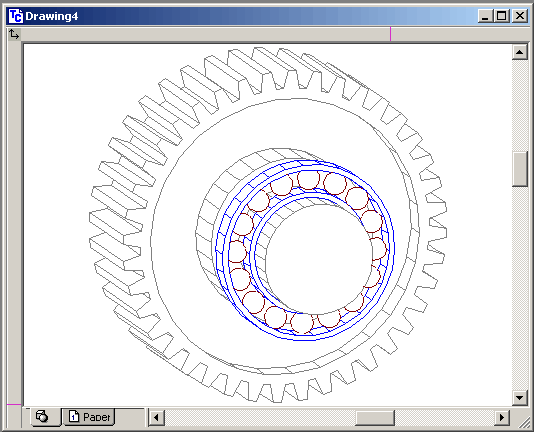Maximize the Drawing4 window
The image size is (534, 432).
point(502,16)
